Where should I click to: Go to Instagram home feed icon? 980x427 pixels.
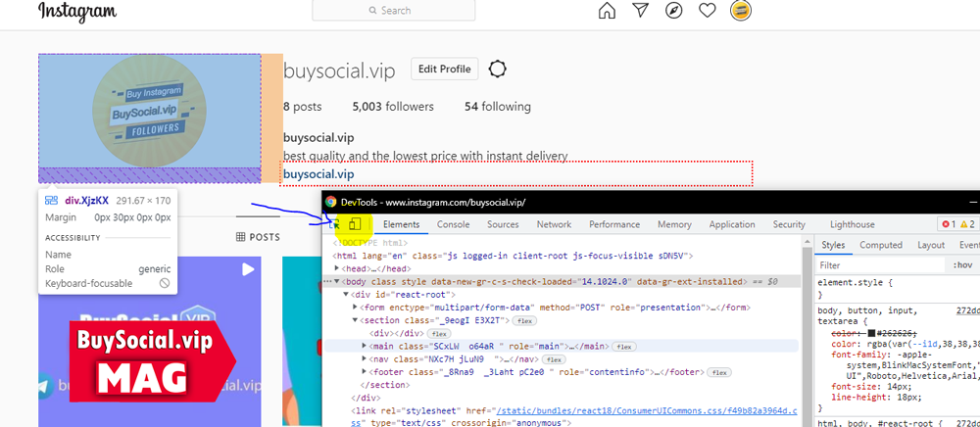point(607,10)
